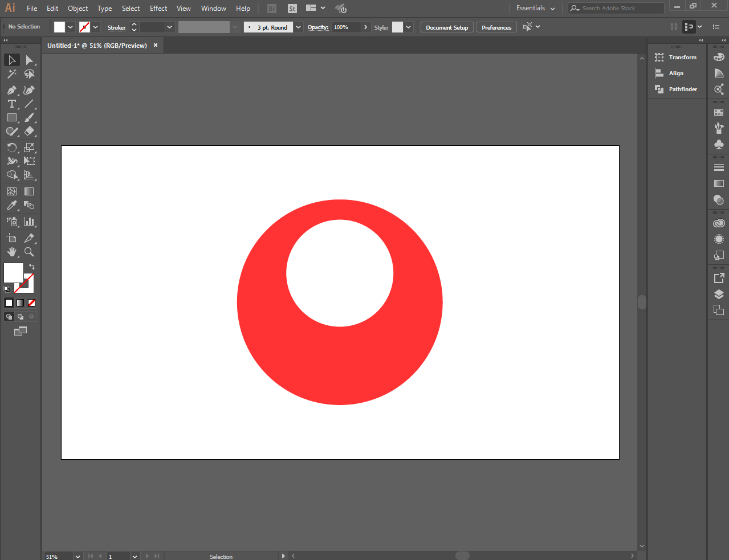Activate the Rotate tool

point(12,148)
